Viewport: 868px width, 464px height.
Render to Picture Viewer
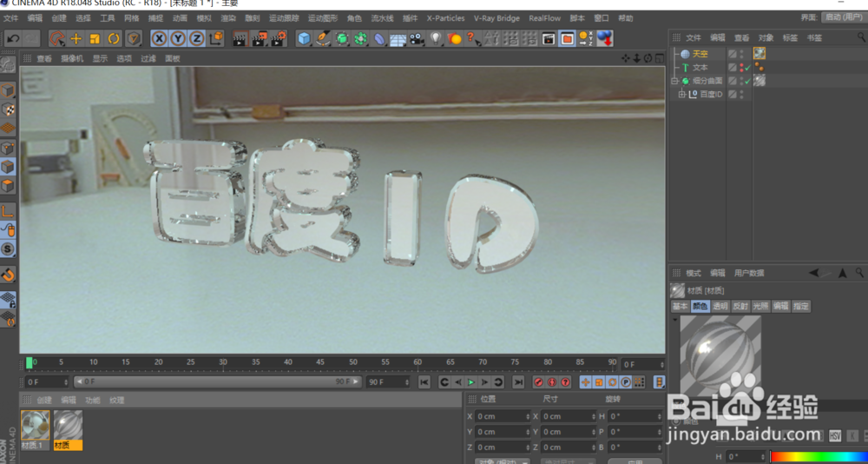pos(259,39)
